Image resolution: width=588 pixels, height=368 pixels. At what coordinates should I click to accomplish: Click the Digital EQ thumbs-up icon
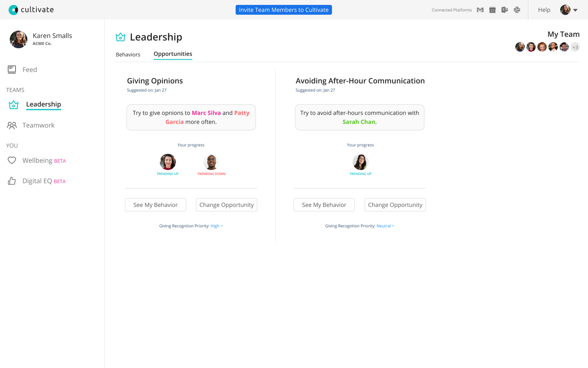click(12, 181)
